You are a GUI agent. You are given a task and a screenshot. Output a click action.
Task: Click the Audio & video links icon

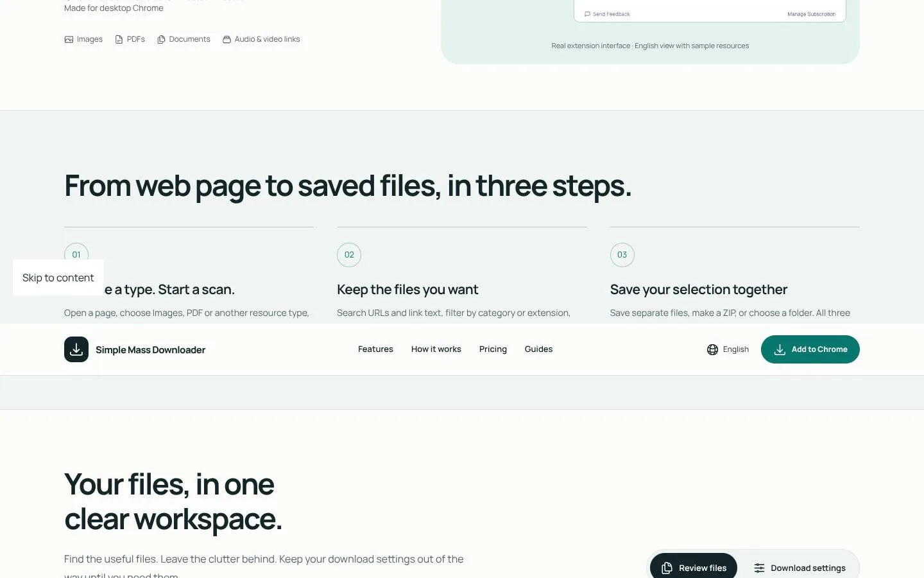[227, 39]
